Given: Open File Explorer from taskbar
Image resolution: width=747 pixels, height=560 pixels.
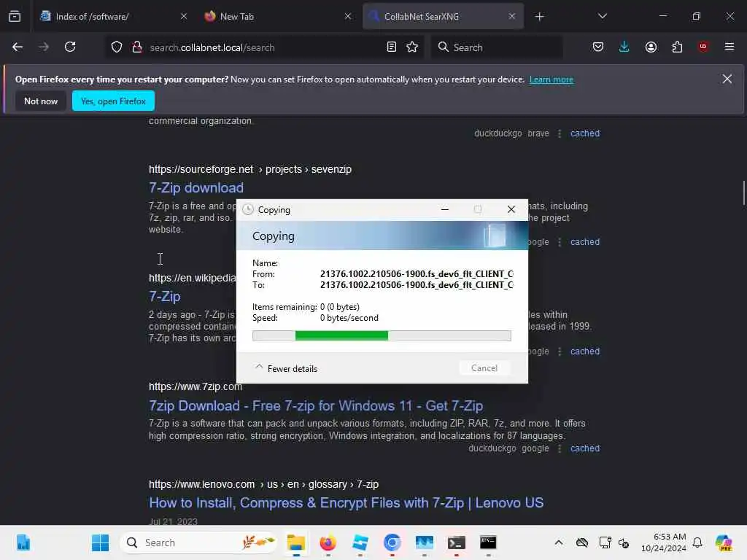Looking at the screenshot, I should [x=296, y=542].
